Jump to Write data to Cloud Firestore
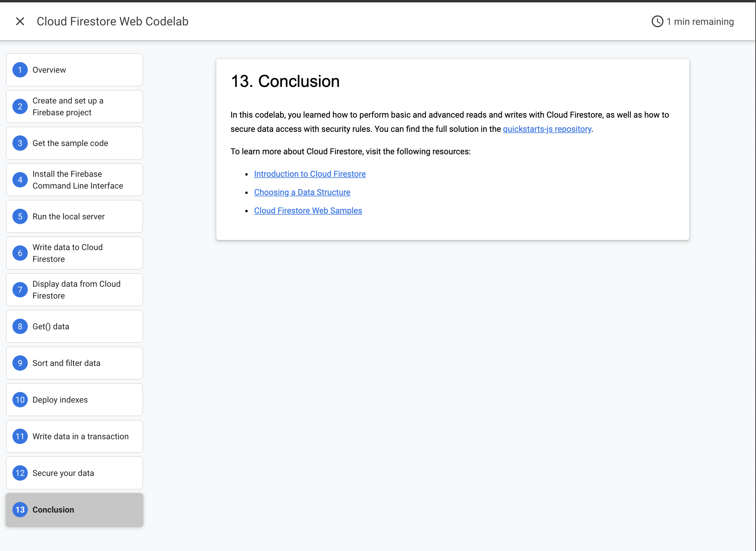756x551 pixels. tap(67, 253)
